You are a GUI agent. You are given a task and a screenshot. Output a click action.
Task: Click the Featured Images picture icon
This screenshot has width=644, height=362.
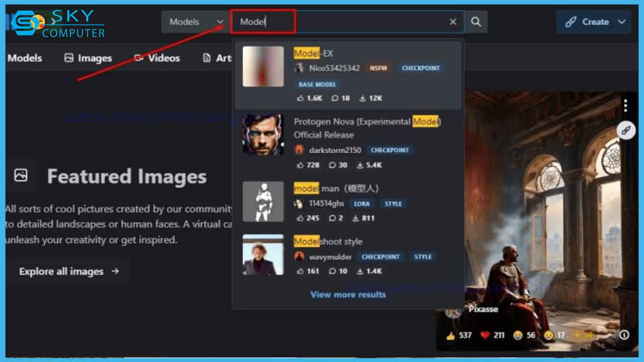coord(21,175)
